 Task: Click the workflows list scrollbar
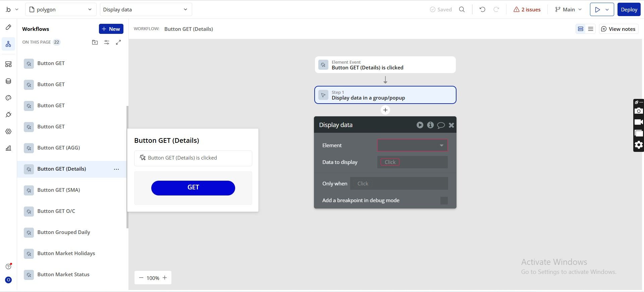(x=127, y=167)
